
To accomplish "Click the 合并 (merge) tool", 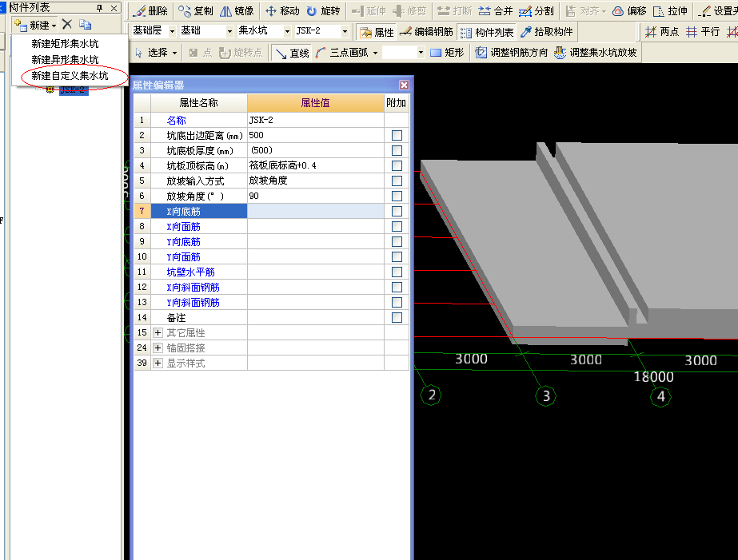I will 495,11.
